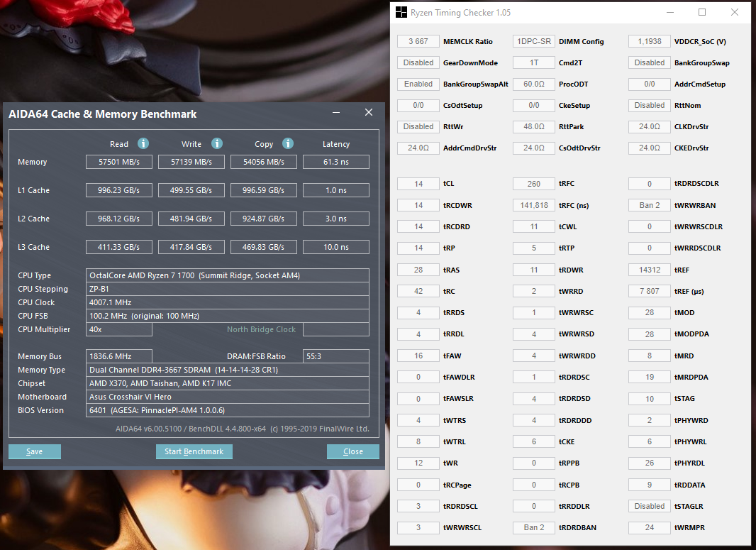Screen dimensions: 756x550
Task: Click the info icon next to Copy
Action: [x=288, y=143]
